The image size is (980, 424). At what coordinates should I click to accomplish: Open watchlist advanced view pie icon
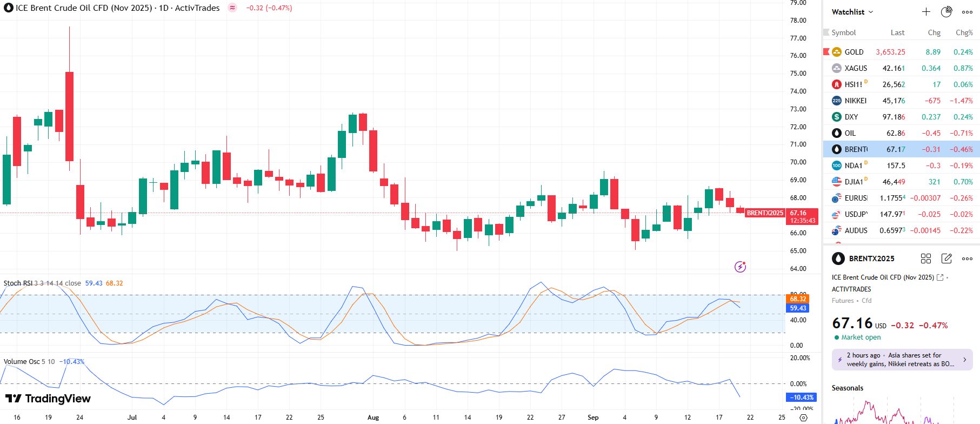pos(946,12)
